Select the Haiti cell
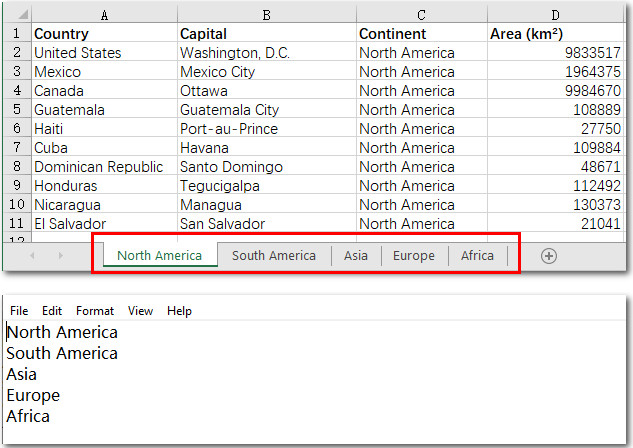 pos(104,128)
